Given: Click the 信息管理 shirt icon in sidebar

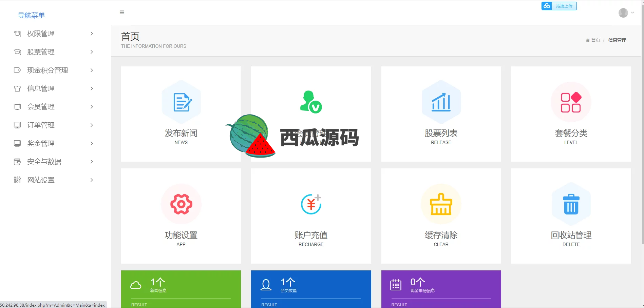Looking at the screenshot, I should [17, 88].
